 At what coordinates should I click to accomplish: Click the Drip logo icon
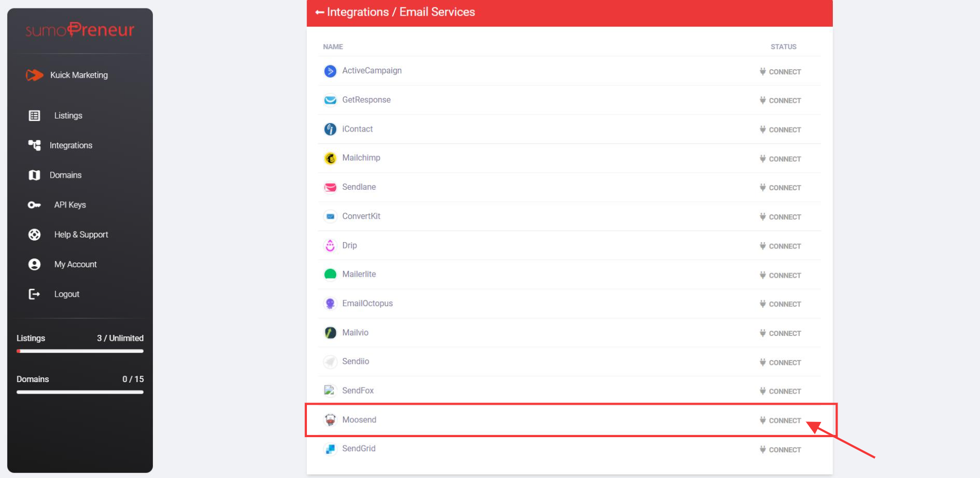tap(330, 245)
